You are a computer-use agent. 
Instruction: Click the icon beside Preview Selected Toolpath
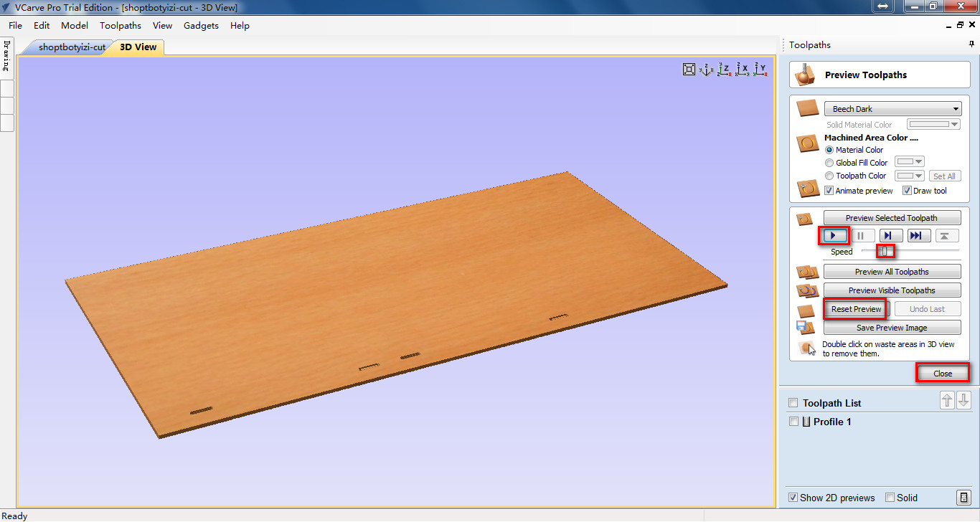[x=805, y=219]
